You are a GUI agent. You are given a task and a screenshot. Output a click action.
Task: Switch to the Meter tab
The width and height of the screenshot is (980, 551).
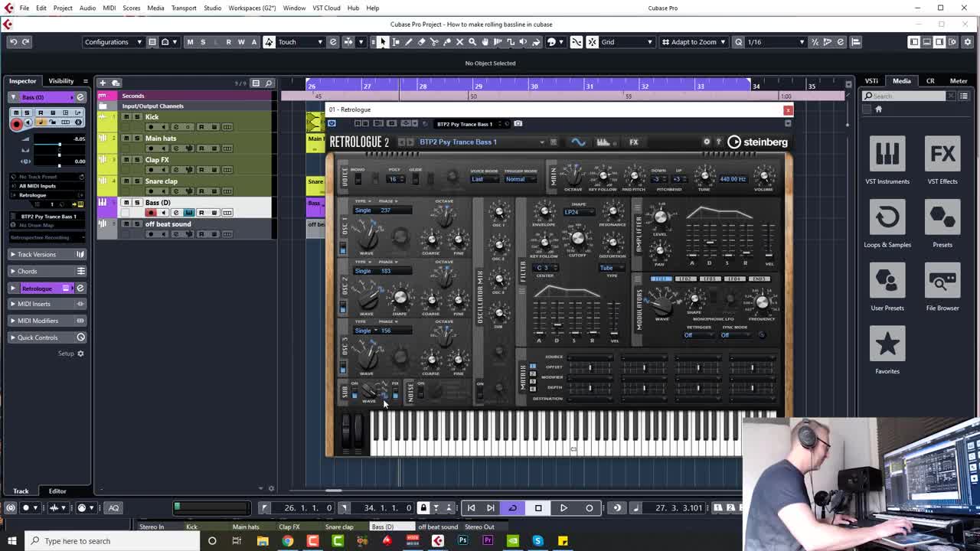click(x=959, y=80)
